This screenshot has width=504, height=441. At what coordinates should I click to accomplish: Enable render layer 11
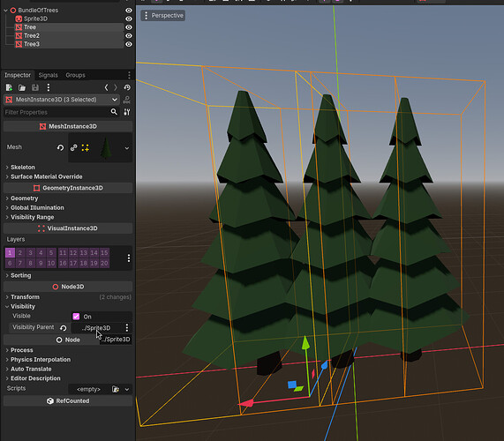63,253
